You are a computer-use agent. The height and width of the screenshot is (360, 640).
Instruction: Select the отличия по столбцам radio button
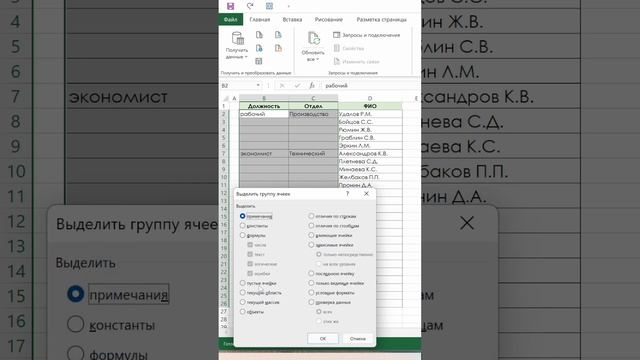click(311, 226)
